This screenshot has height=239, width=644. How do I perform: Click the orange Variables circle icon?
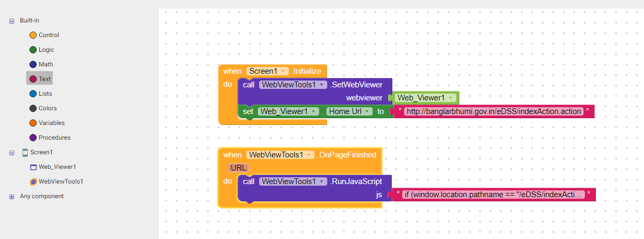(33, 123)
